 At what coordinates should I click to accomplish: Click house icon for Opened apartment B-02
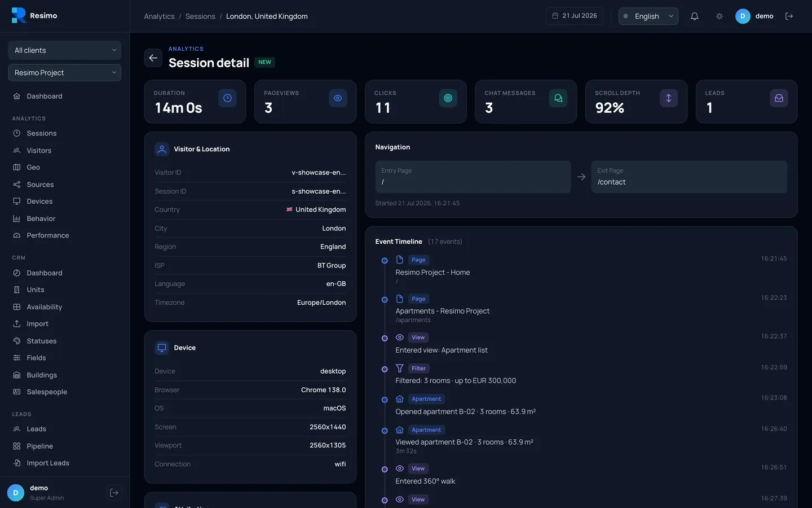click(x=400, y=399)
